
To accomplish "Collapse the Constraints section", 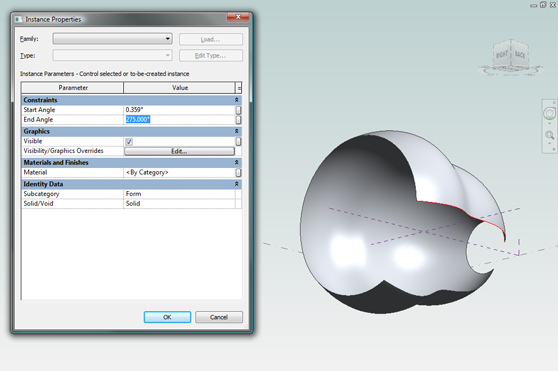I will 236,100.
